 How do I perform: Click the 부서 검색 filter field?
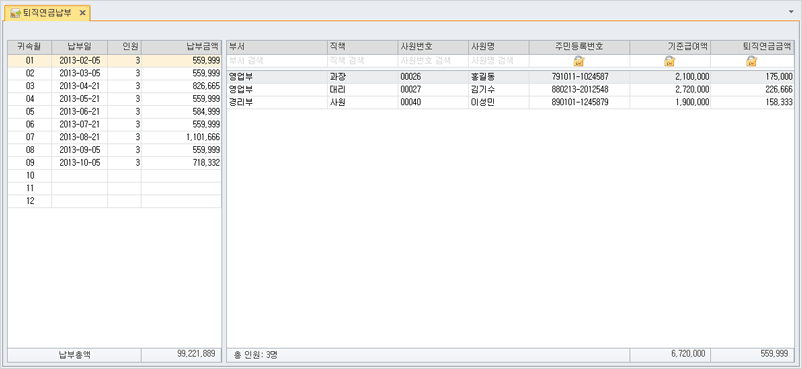[x=277, y=61]
